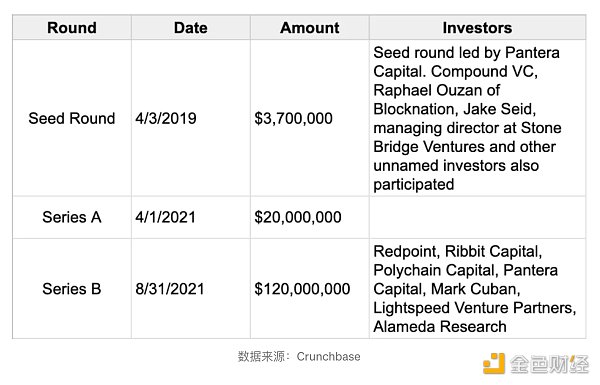
Task: Click the Alameda Research line in Series B
Action: click(x=440, y=327)
